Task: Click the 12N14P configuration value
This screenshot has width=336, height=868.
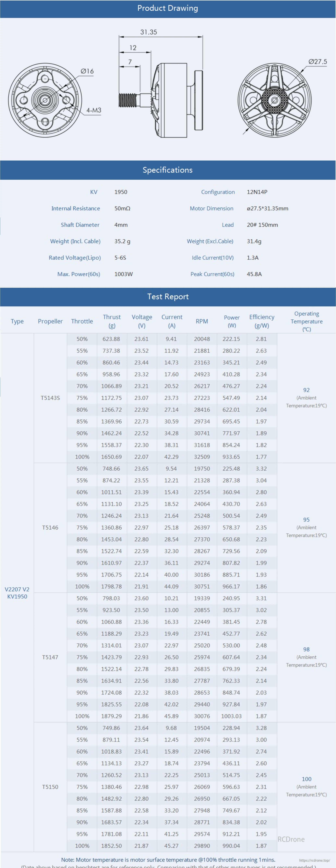Action: [257, 192]
